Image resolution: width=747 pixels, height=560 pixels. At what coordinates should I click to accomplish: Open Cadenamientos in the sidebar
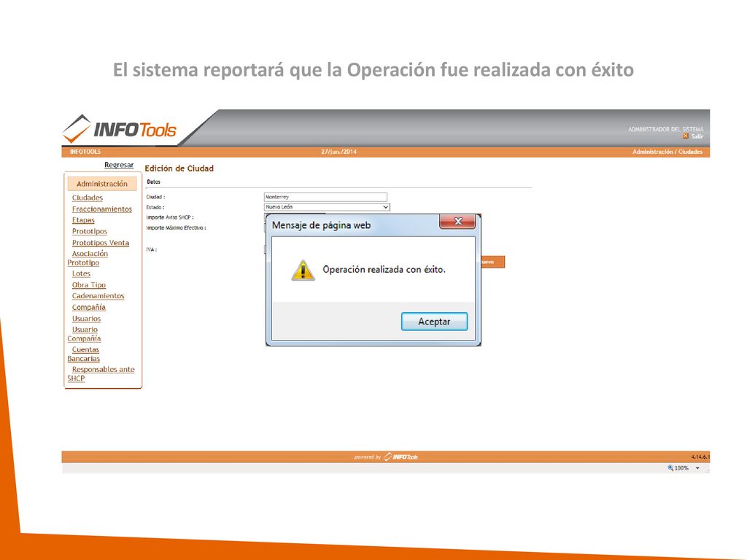point(98,296)
